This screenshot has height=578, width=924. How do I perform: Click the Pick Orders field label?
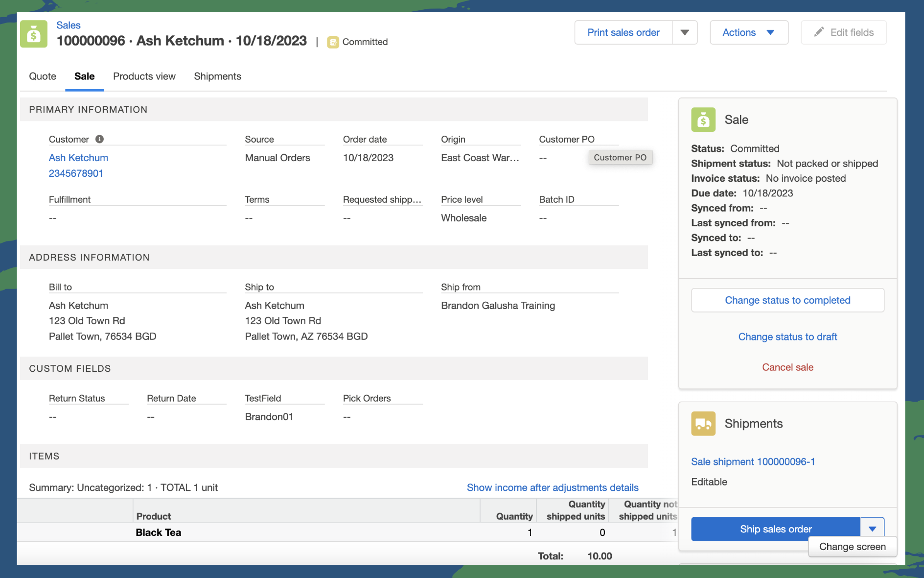[367, 398]
